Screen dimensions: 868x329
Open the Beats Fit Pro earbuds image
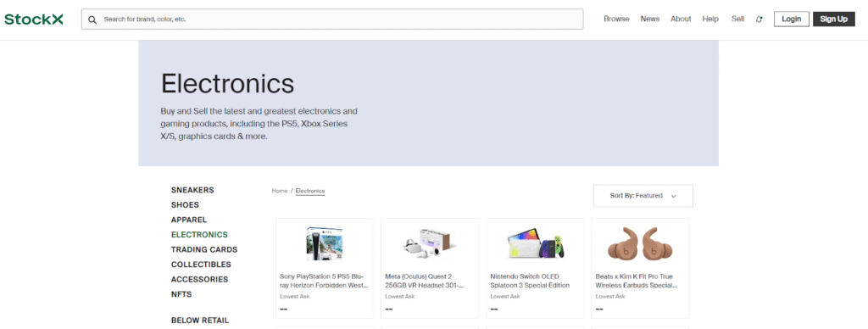[x=640, y=243]
